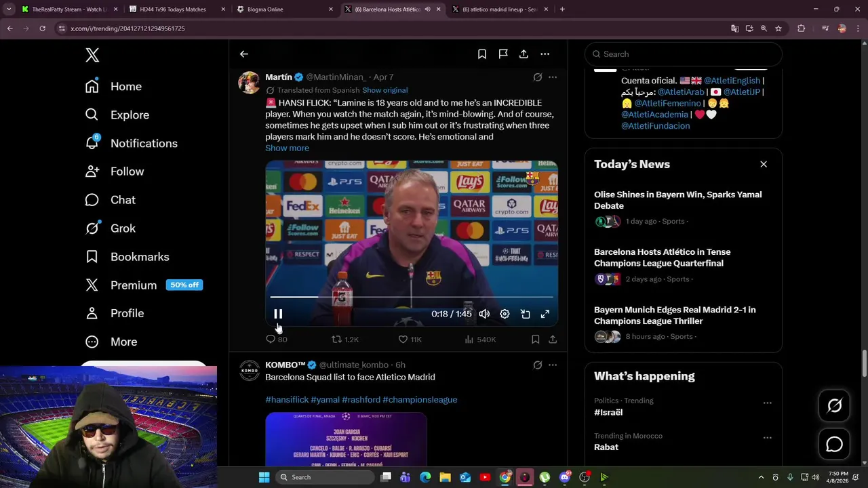Viewport: 868px width, 488px height.
Task: Bookmark this trending page icon
Action: pyautogui.click(x=481, y=54)
